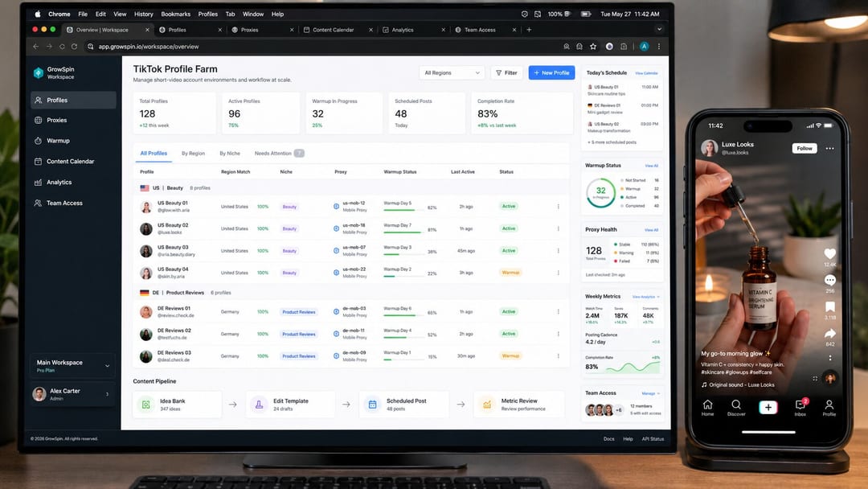Click the Docs footer link

point(609,438)
